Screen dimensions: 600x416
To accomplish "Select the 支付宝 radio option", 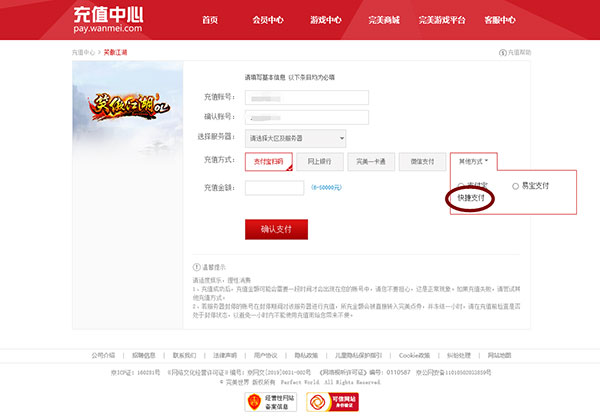I will point(462,185).
